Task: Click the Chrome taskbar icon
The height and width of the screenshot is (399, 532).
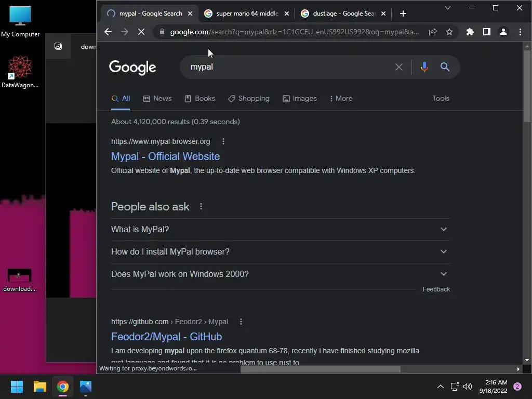Action: tap(63, 387)
